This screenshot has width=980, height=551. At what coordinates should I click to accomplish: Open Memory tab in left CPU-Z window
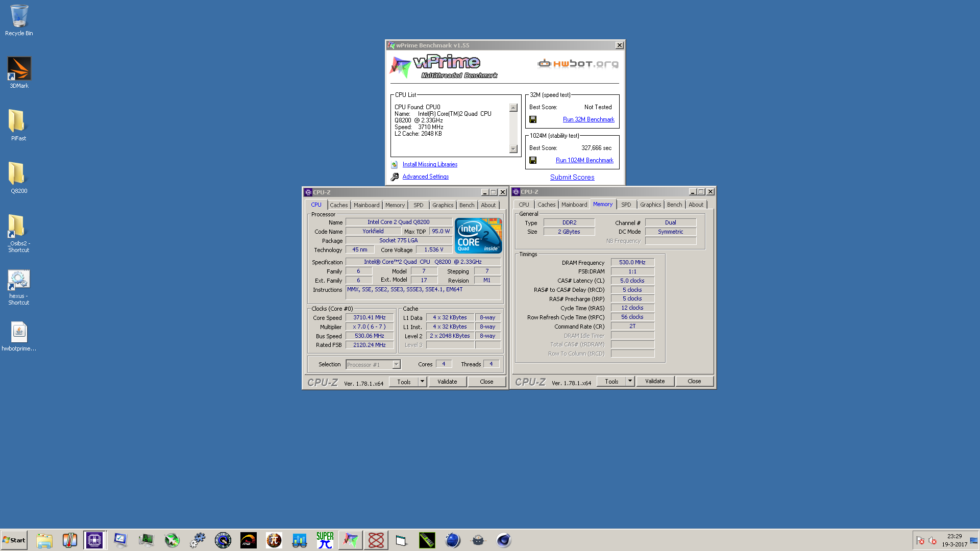[x=395, y=205]
